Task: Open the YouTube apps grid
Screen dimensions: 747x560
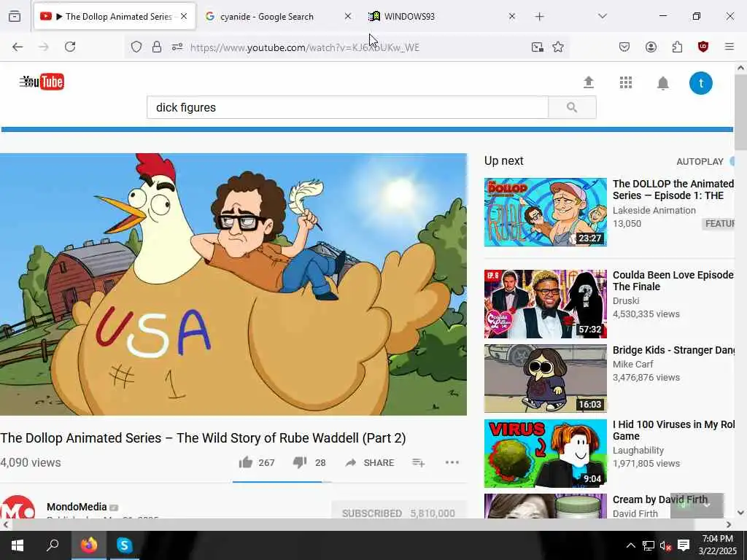Action: [625, 82]
